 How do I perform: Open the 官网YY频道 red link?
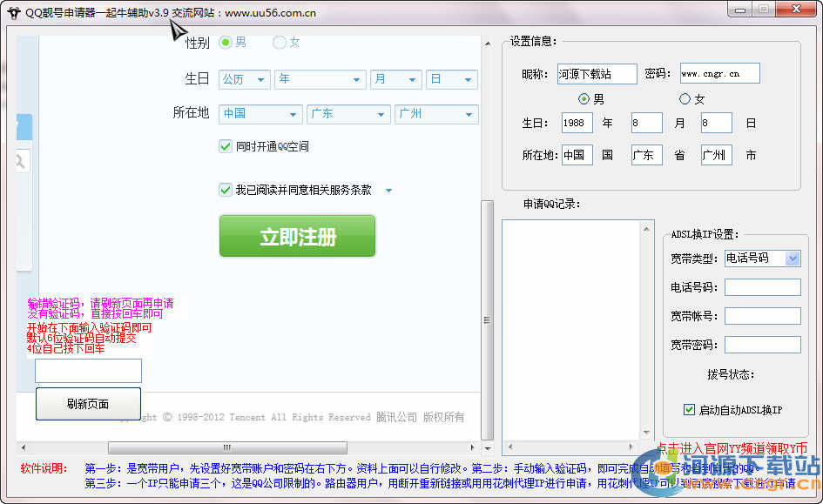[x=732, y=448]
